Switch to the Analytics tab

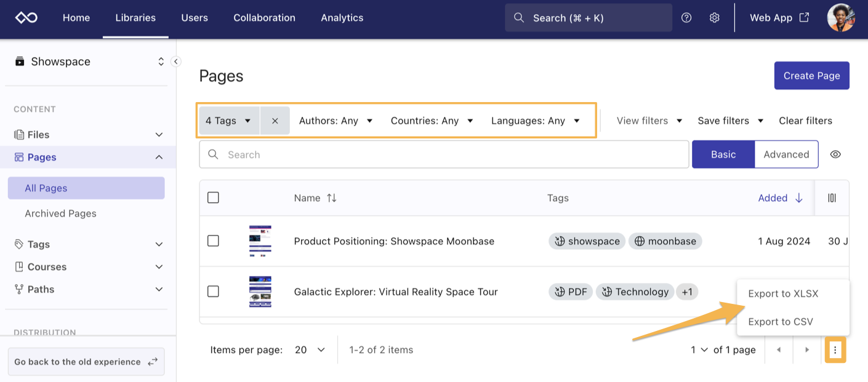(342, 18)
